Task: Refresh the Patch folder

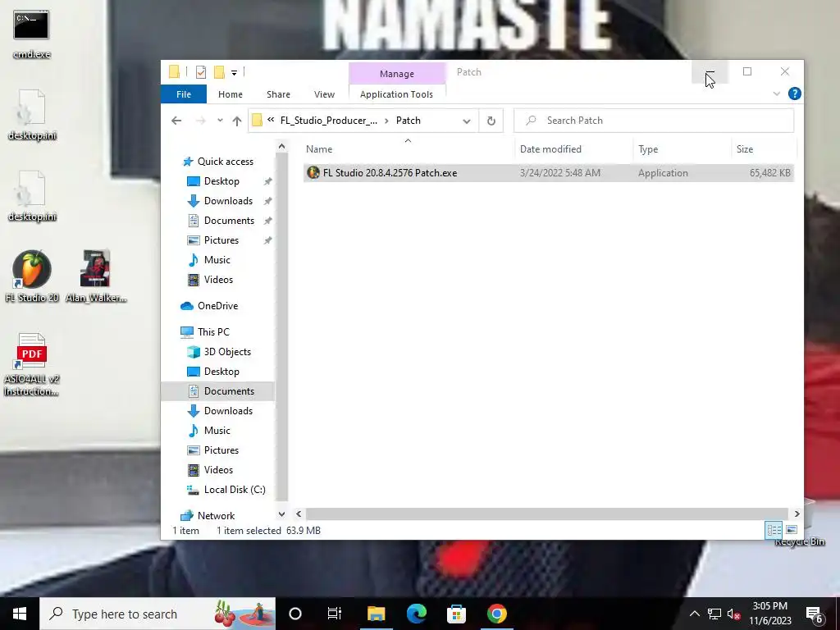Action: coord(491,121)
